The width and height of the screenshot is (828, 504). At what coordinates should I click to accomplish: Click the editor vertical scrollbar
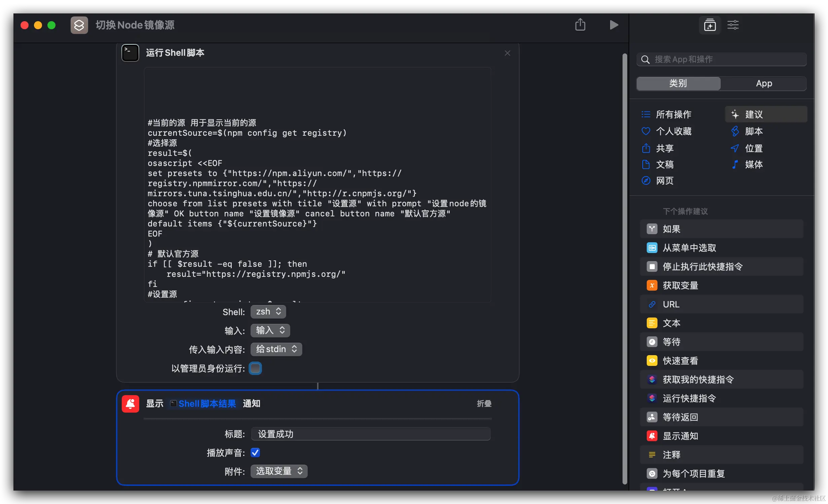coord(625,269)
